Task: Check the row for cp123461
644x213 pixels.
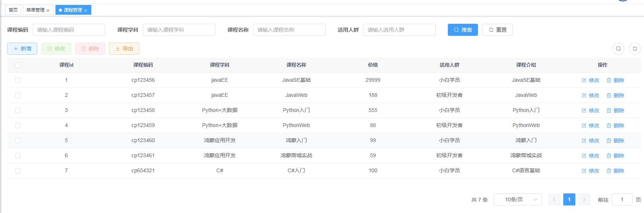Action: pos(18,156)
